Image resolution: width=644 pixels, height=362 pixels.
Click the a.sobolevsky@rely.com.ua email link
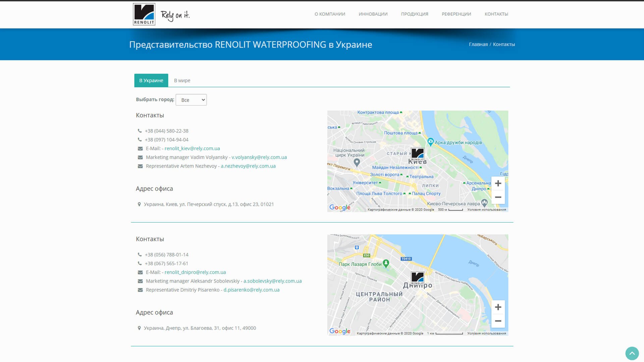[272, 281]
